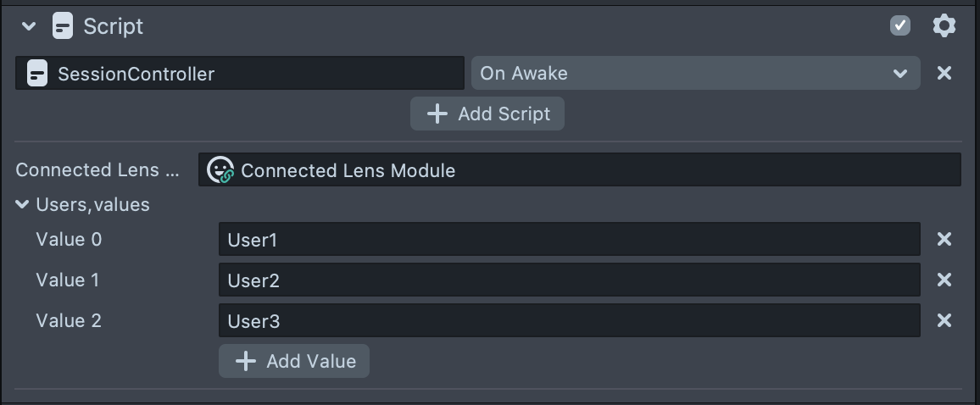Click the Add Script button

(x=487, y=114)
